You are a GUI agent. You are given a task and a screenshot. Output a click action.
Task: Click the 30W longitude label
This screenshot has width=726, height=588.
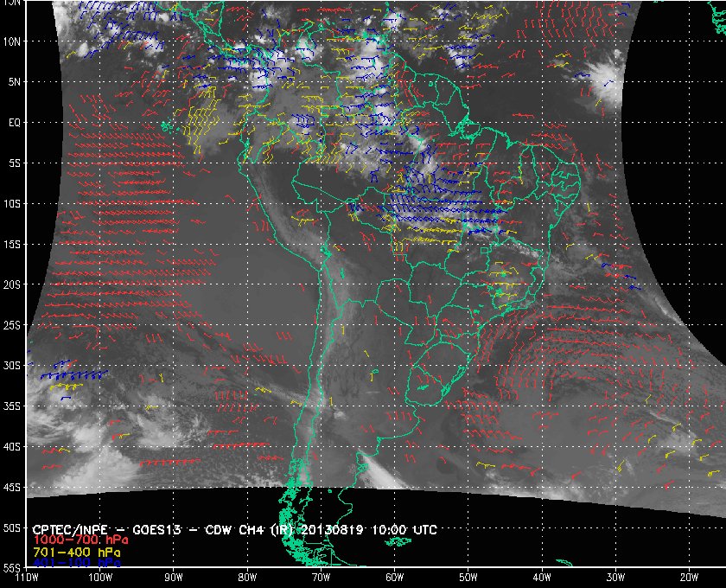(615, 578)
